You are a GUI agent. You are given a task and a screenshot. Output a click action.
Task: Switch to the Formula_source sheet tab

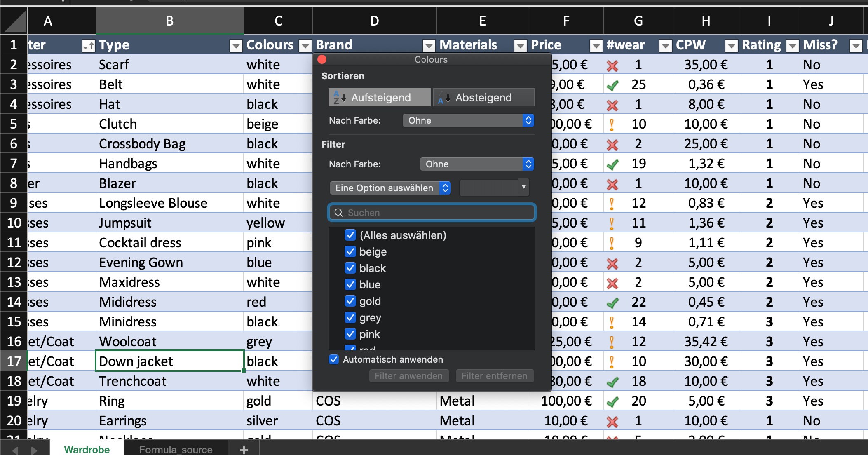[x=176, y=449]
